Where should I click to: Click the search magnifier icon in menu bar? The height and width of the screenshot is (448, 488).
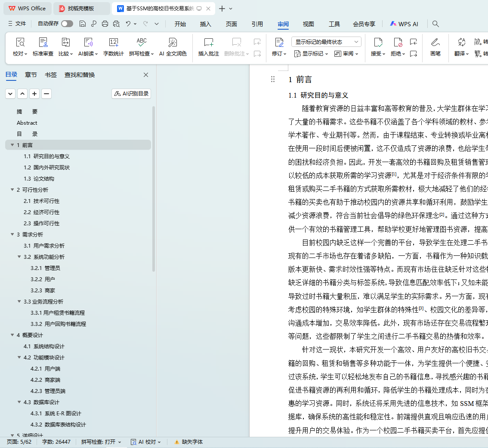click(435, 24)
